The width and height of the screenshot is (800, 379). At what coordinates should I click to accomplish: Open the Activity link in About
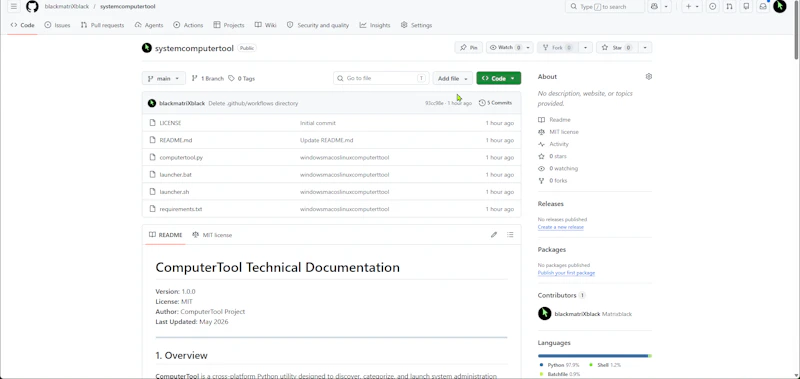[554, 144]
